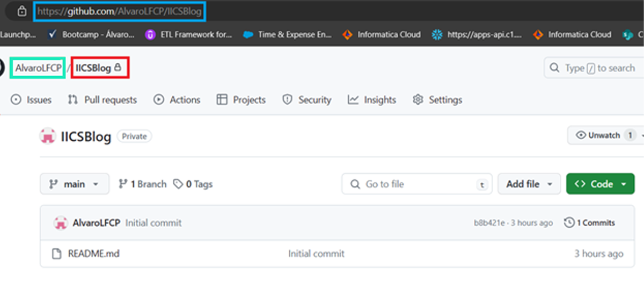Click the Salesforce cloud bookmark icon

(x=248, y=34)
